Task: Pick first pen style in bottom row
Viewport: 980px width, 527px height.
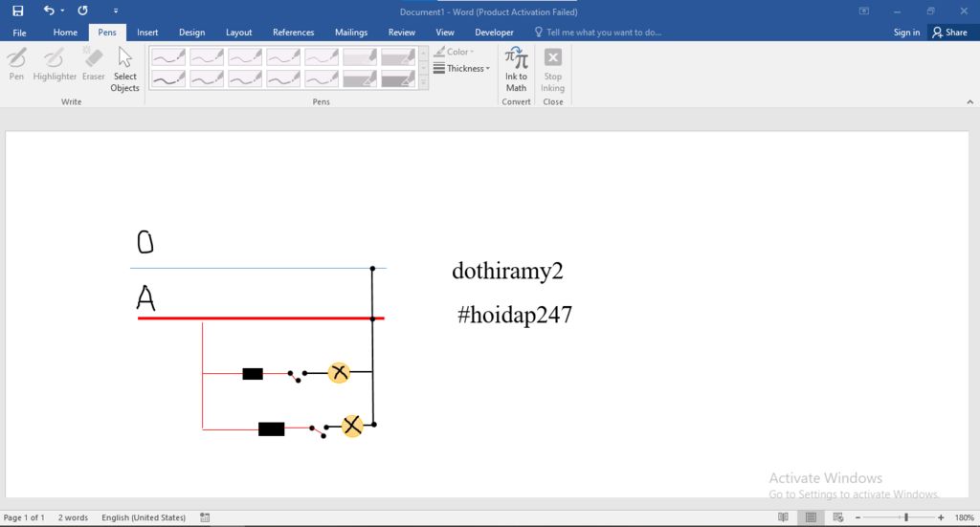Action: (168, 78)
